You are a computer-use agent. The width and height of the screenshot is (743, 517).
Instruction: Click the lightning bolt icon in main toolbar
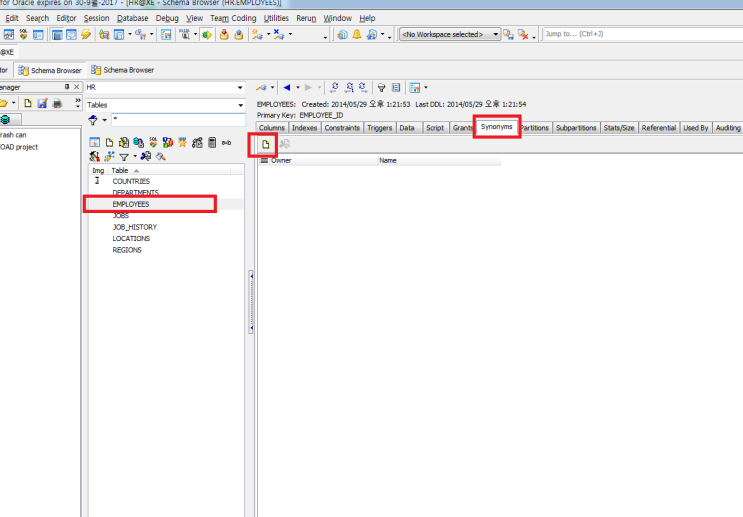(x=86, y=34)
